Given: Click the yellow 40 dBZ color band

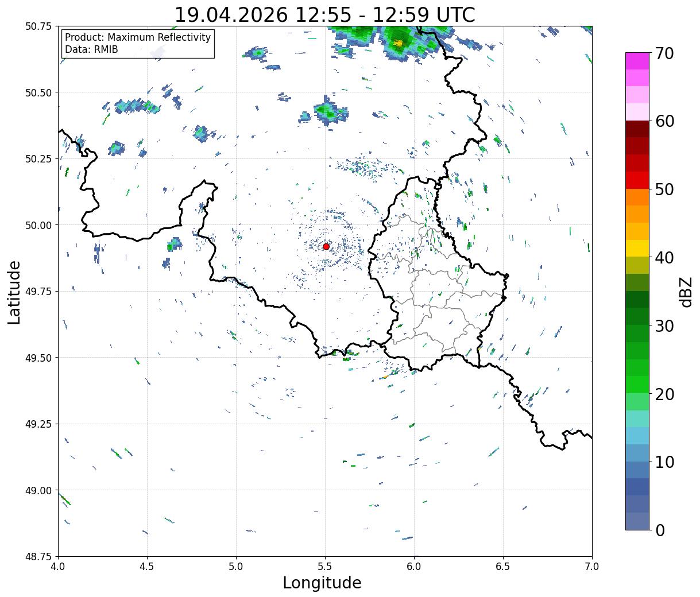Looking at the screenshot, I should pyautogui.click(x=637, y=248).
